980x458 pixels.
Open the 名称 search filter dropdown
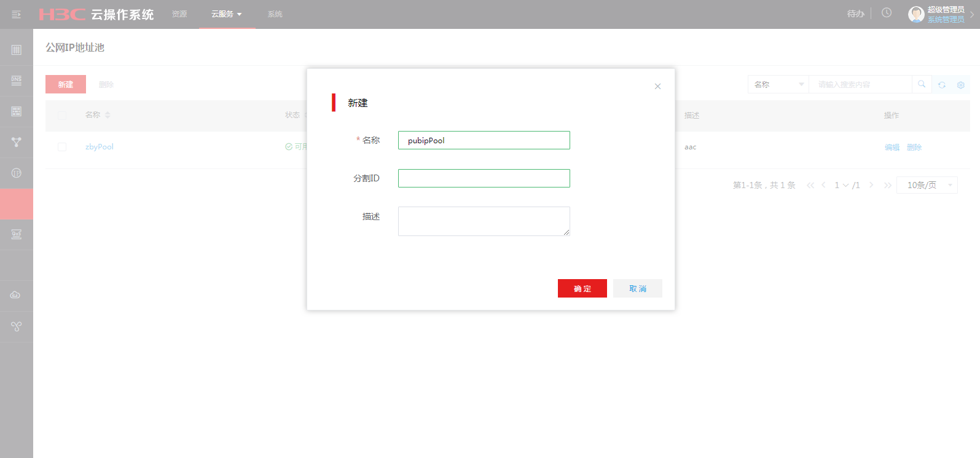coord(777,84)
